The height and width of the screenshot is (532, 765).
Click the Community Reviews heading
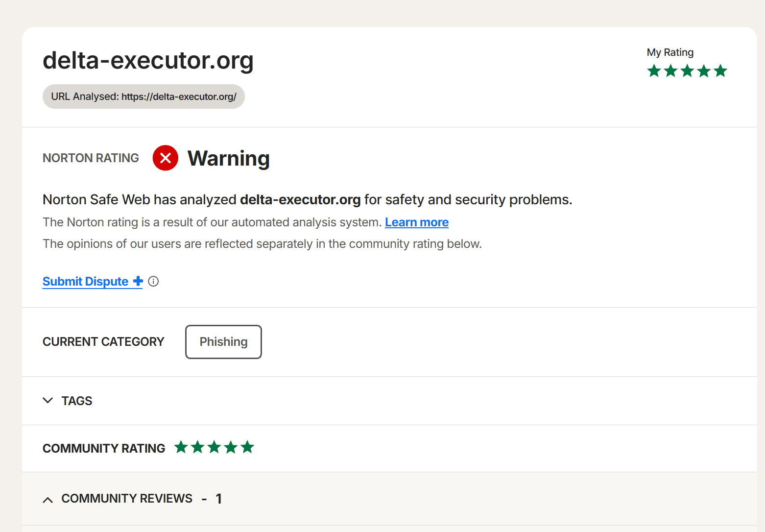(x=127, y=499)
